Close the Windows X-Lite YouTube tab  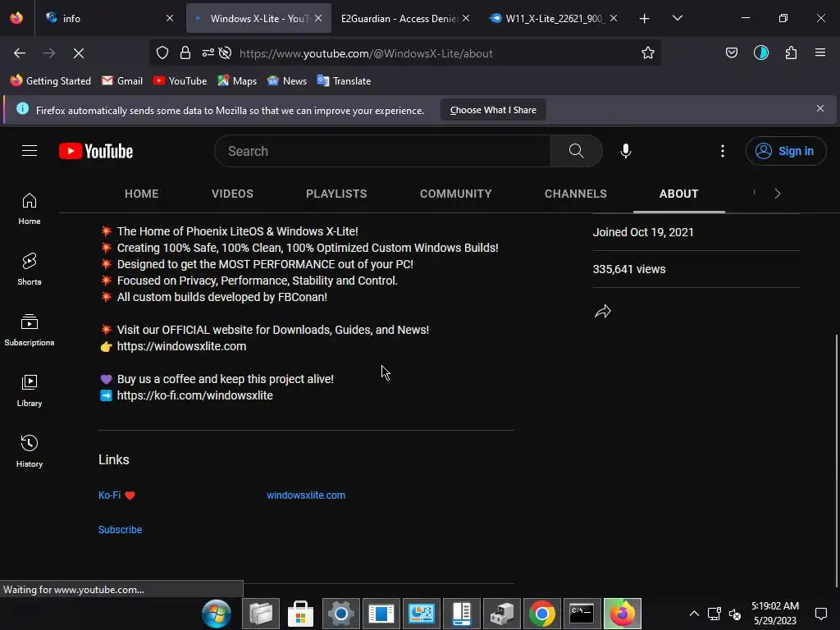tap(318, 18)
